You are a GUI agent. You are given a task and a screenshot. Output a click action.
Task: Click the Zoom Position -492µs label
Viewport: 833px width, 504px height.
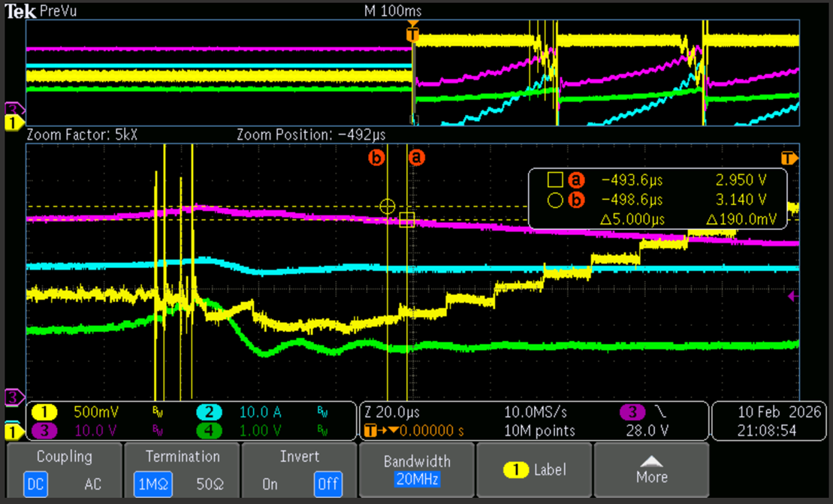[x=311, y=135]
